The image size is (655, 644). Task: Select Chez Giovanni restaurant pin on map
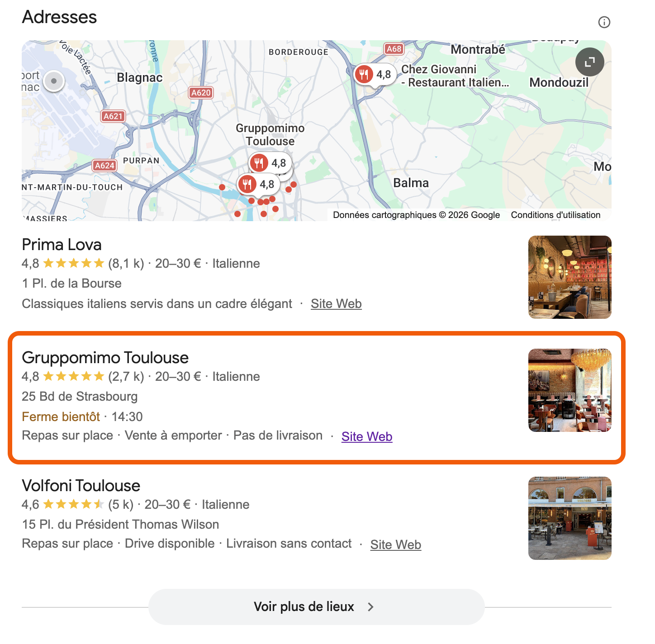[x=375, y=74]
